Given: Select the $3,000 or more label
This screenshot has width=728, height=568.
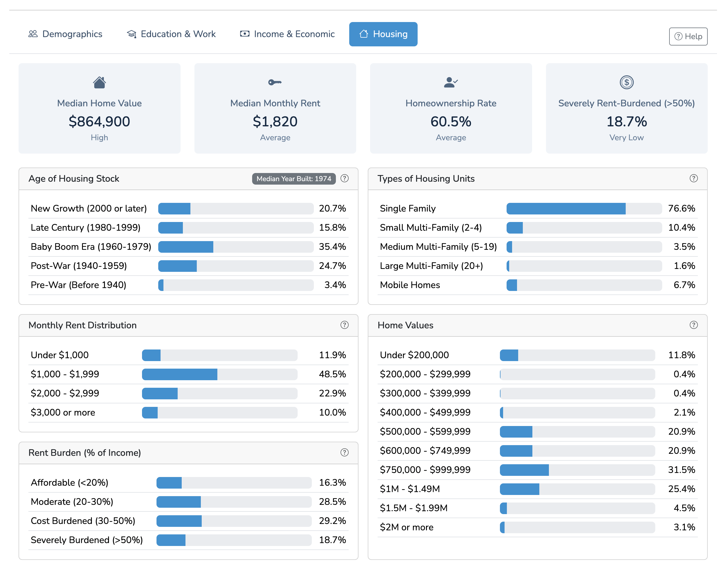Looking at the screenshot, I should pyautogui.click(x=63, y=413).
